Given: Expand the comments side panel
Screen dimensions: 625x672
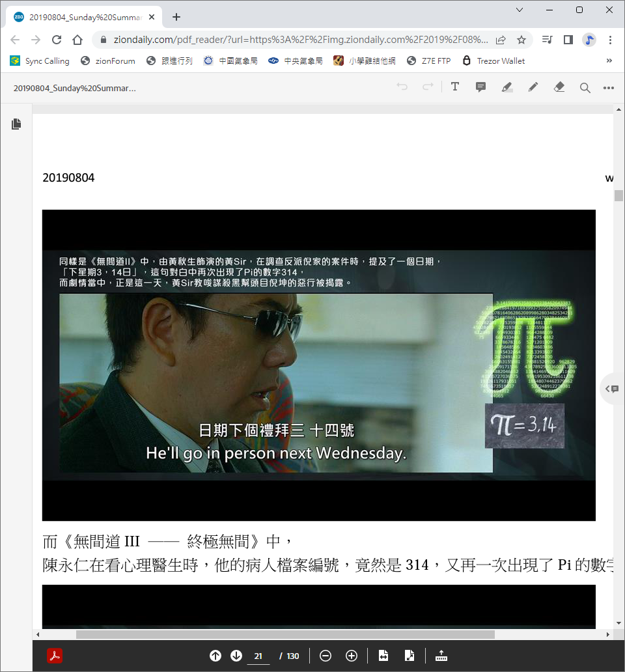Looking at the screenshot, I should [x=612, y=389].
